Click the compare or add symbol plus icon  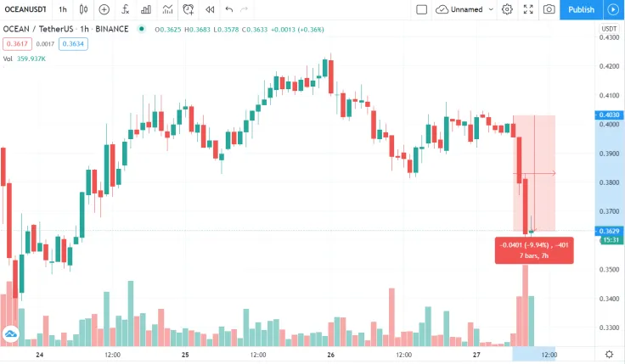(x=104, y=9)
